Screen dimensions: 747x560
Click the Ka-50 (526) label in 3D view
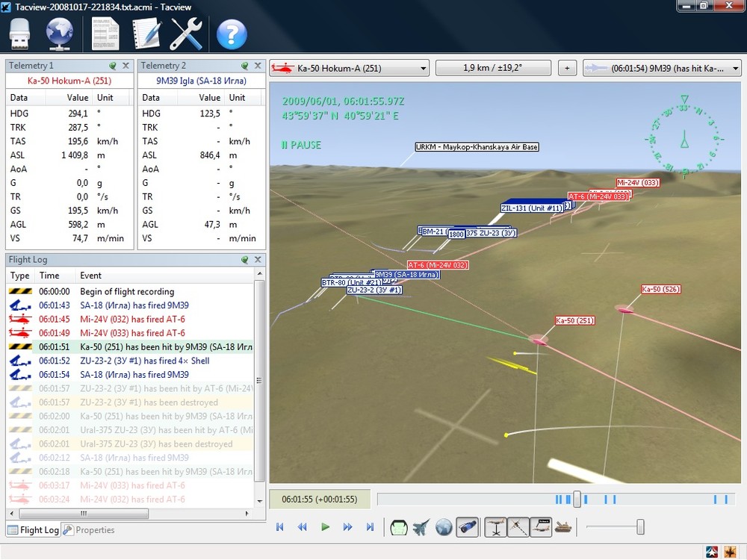(660, 289)
